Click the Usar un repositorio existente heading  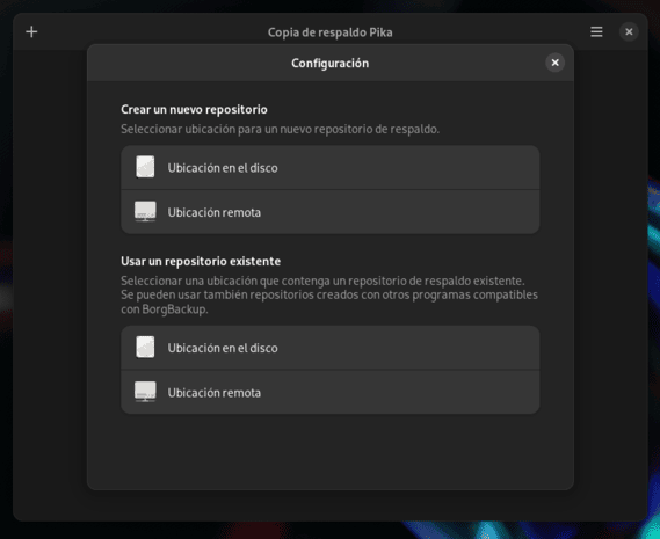tap(201, 261)
